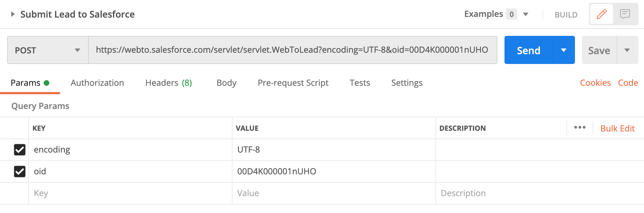Click the KEY column header
This screenshot has height=213, width=644.
tap(39, 128)
